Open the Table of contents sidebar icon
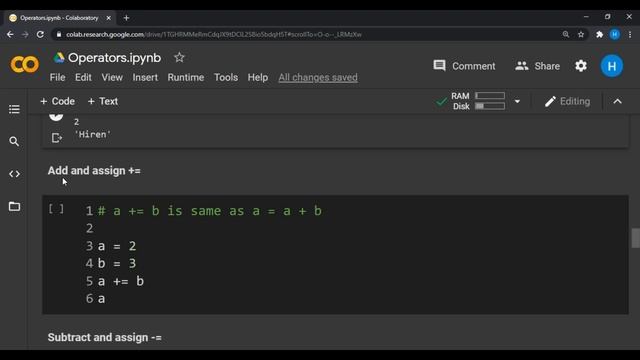Viewport: 640px width, 360px height. [14, 109]
